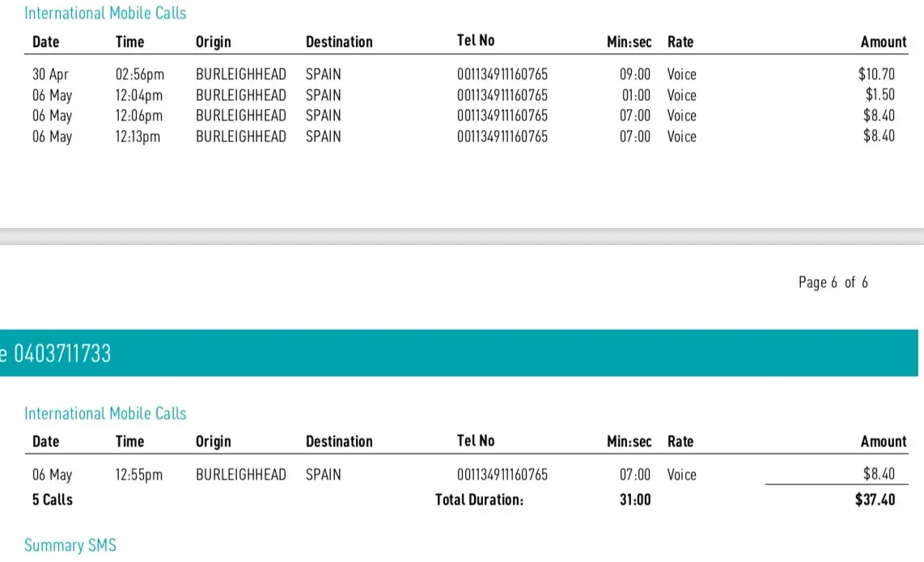The image size is (924, 562).
Task: Click the $37.40 total amount
Action: 875,500
